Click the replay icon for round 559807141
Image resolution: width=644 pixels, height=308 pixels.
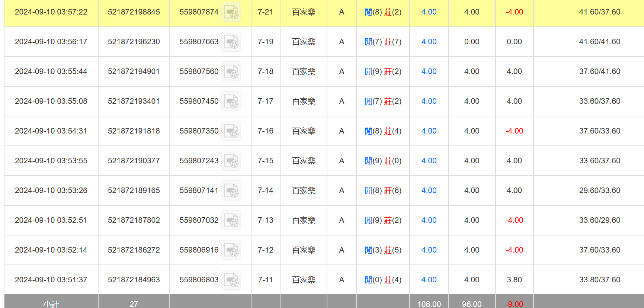[x=231, y=190]
